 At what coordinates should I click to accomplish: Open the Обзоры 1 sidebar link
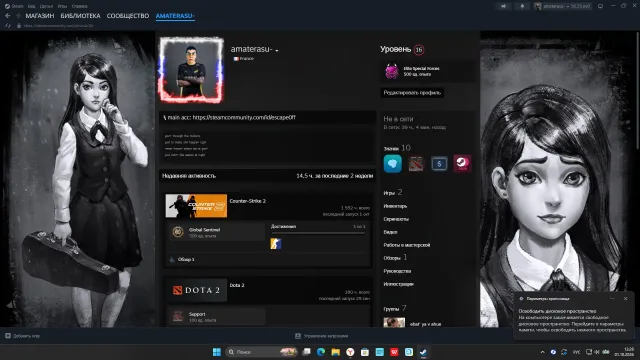(x=395, y=258)
